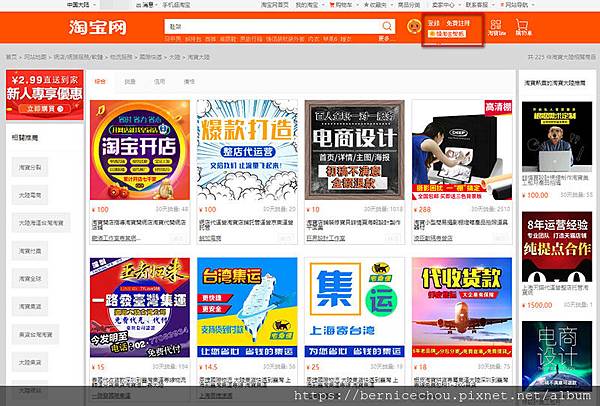Click the ¥2.99 新人專享優惠 banner
This screenshot has height=406, width=600.
(x=45, y=95)
